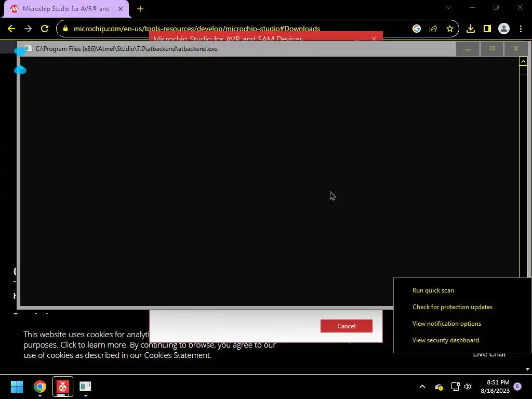Open the console window taskbar icon
The image size is (532, 399).
(85, 387)
